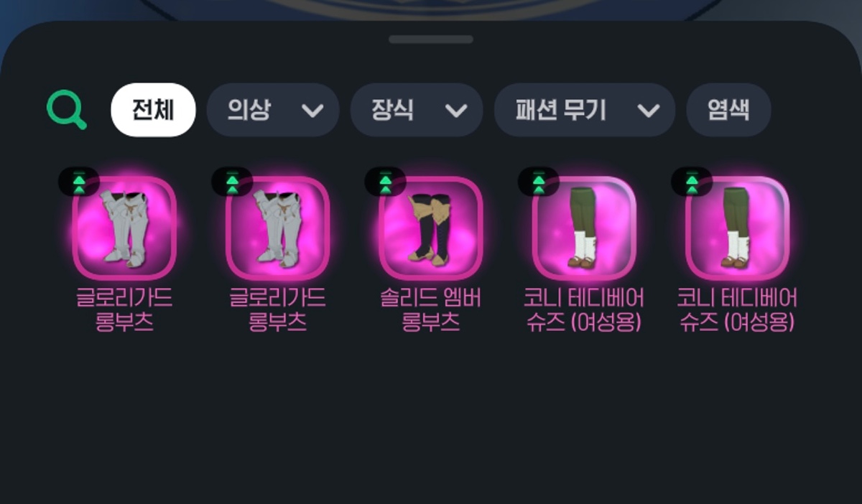This screenshot has height=504, width=862.
Task: Switch to the 전체 filter tab
Action: coord(153,110)
